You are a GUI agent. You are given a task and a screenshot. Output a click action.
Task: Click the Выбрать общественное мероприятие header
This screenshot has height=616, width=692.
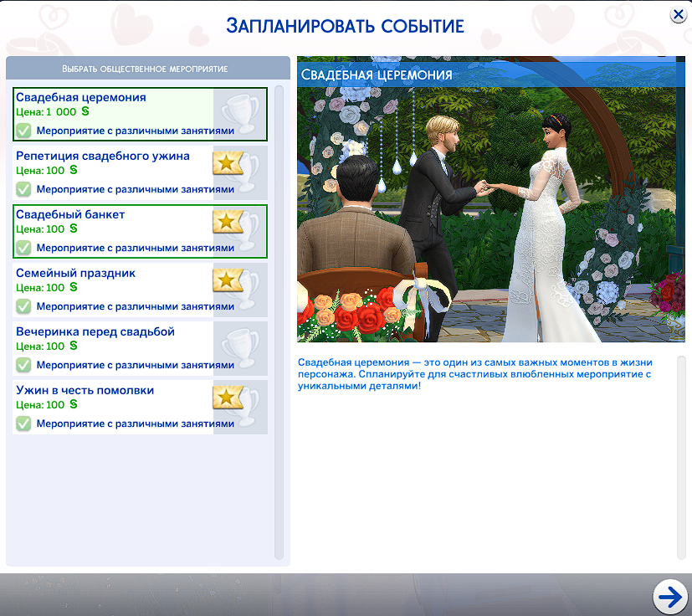click(x=148, y=69)
